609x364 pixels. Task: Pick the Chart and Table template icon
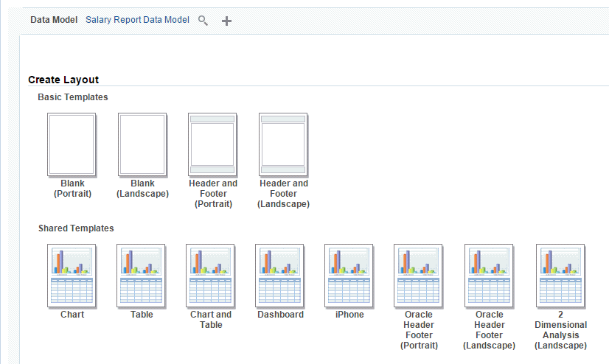coord(211,276)
